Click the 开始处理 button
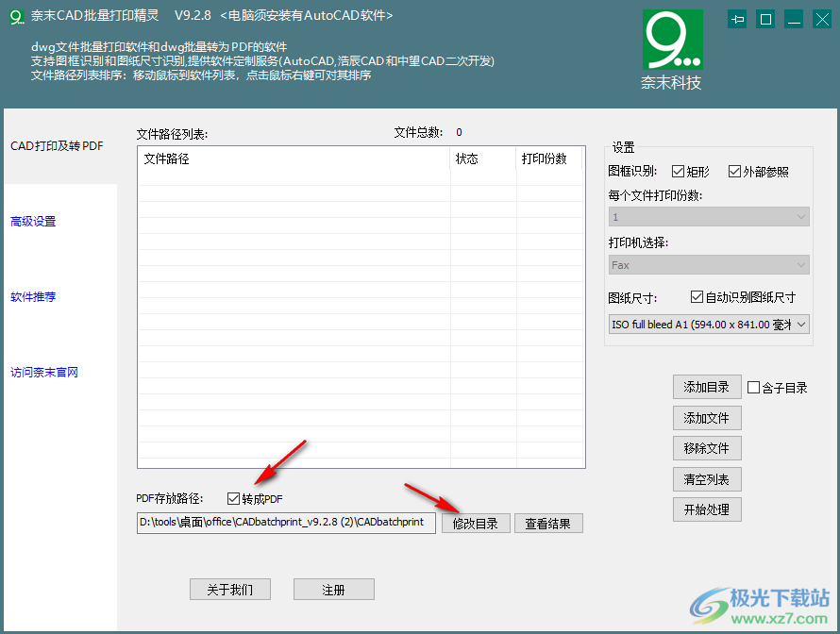840x634 pixels. tap(707, 509)
